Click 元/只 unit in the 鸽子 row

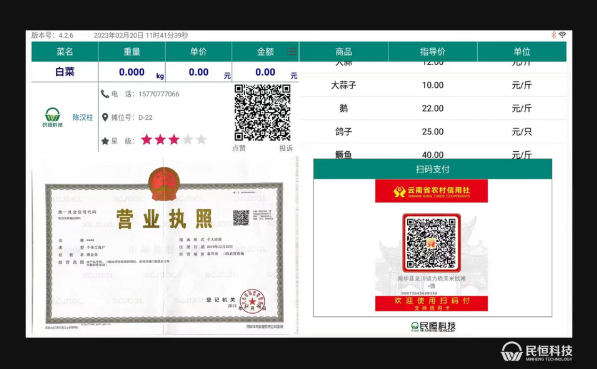[522, 132]
